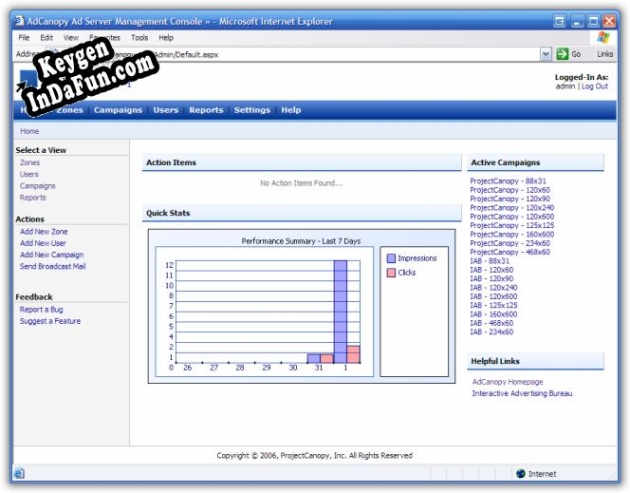Click the Log Out link
Image resolution: width=630 pixels, height=493 pixels.
click(x=595, y=86)
